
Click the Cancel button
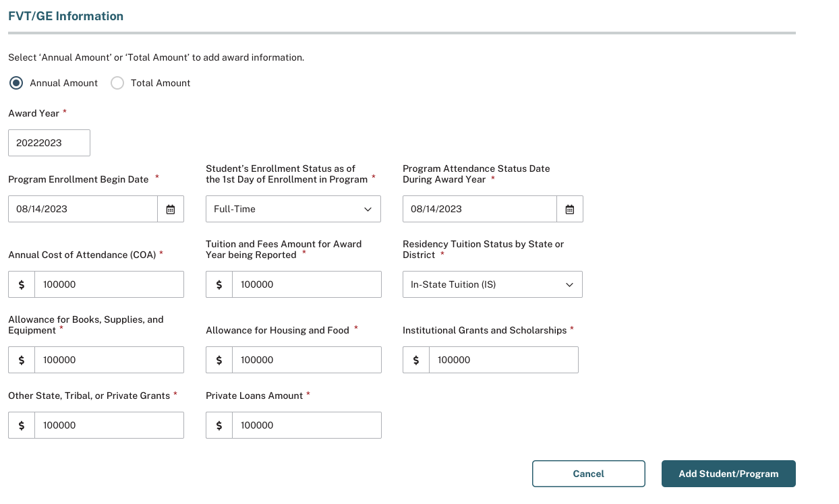(588, 474)
